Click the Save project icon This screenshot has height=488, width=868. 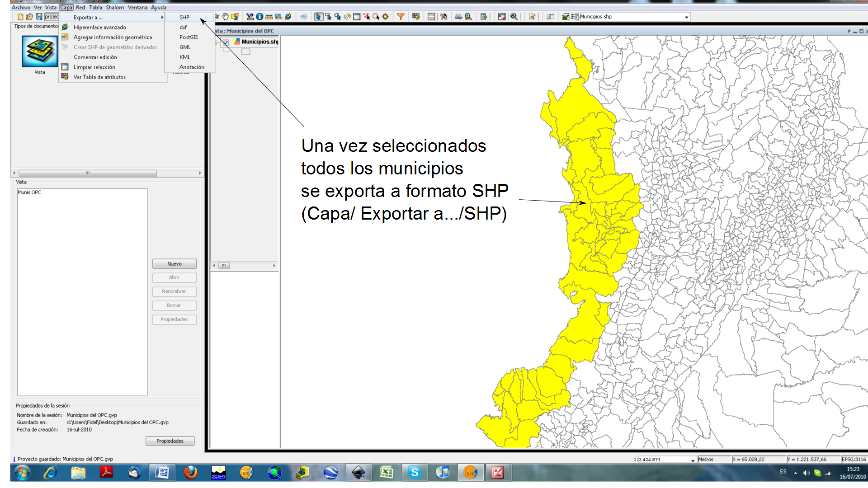tap(39, 17)
